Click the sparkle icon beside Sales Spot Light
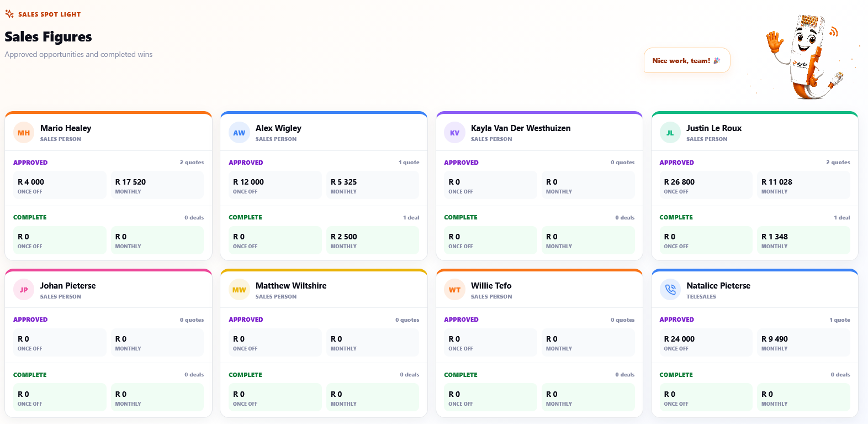The width and height of the screenshot is (868, 424). click(9, 14)
